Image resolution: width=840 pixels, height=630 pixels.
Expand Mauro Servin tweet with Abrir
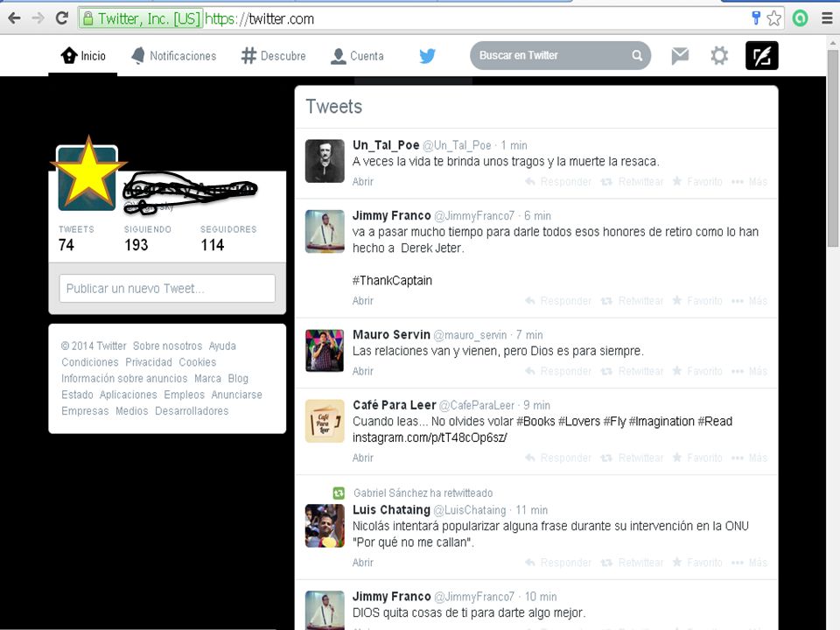pyautogui.click(x=362, y=371)
